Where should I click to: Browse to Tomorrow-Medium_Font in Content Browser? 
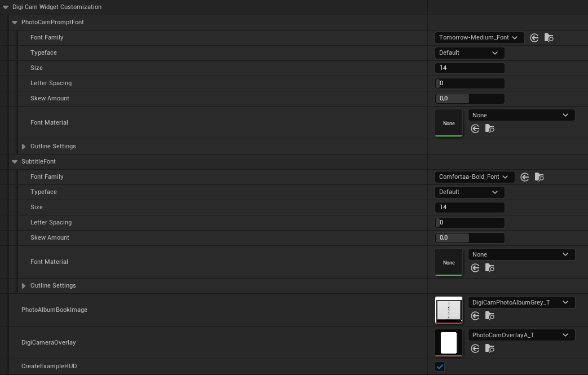point(549,38)
